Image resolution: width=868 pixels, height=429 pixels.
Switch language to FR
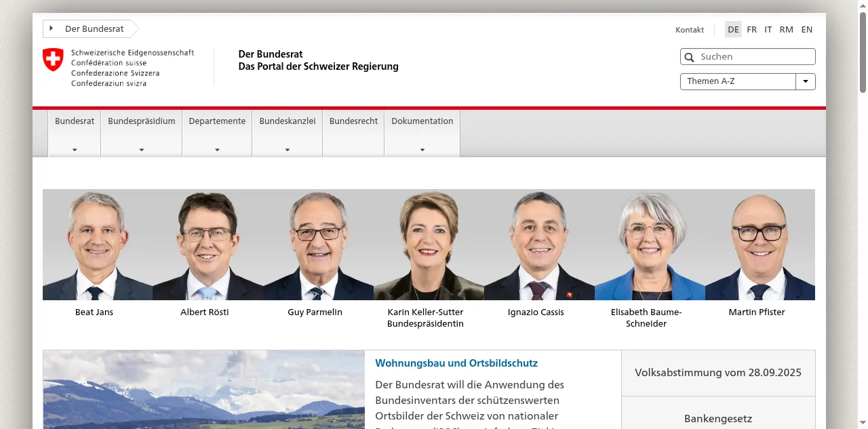point(752,29)
